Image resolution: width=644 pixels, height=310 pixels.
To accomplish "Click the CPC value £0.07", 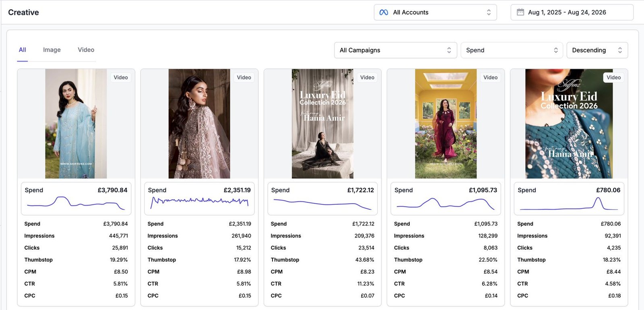I will coord(367,296).
